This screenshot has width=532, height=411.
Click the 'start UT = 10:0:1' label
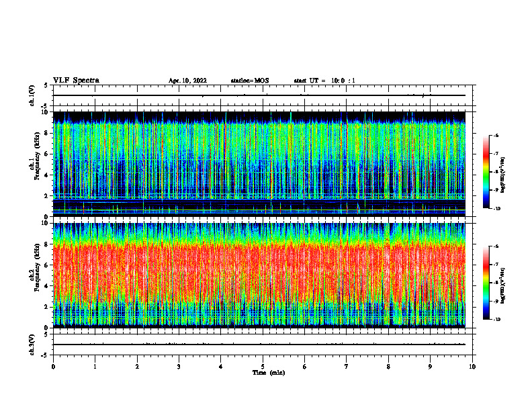[x=324, y=81]
